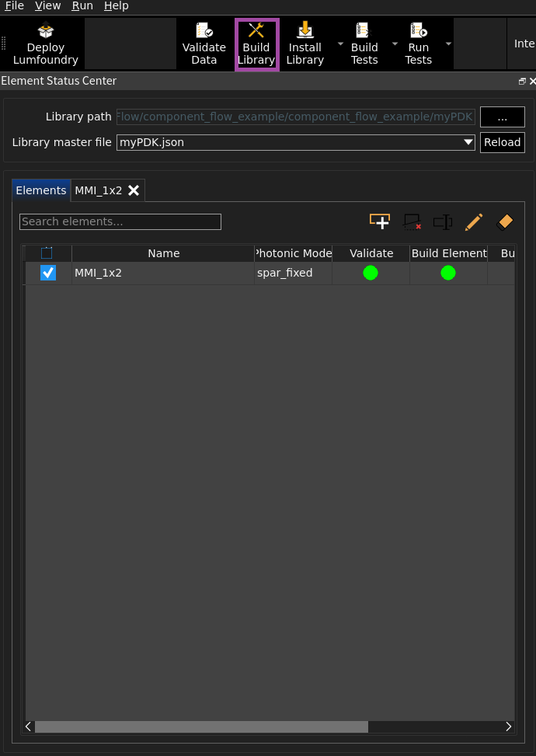Click the Reload button
The image size is (536, 756).
(503, 142)
